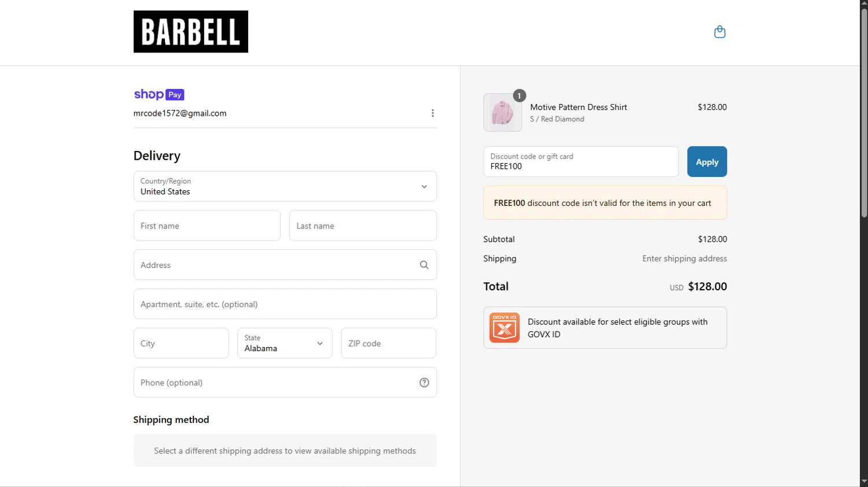Click the GOVX ID discount banner text
Image resolution: width=868 pixels, height=487 pixels.
[617, 328]
